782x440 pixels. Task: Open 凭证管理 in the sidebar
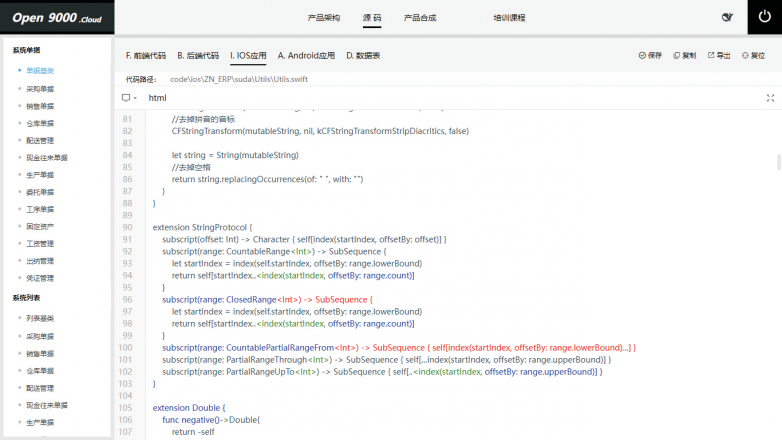[x=40, y=278]
